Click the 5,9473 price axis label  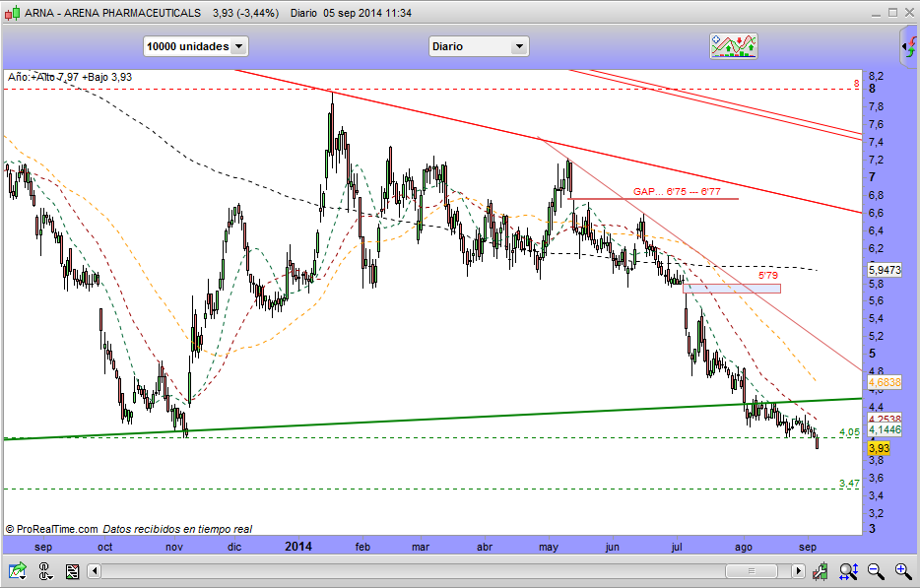(884, 269)
